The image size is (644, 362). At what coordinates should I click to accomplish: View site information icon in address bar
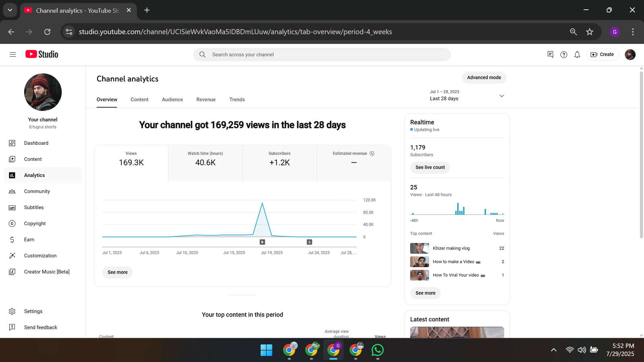[x=69, y=32]
